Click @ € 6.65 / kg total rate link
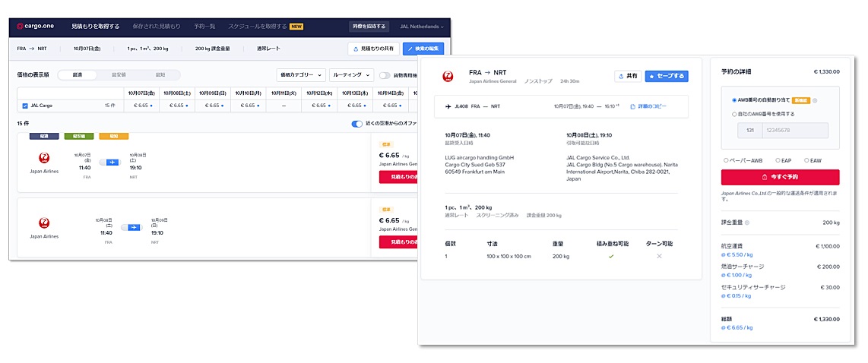 click(737, 327)
